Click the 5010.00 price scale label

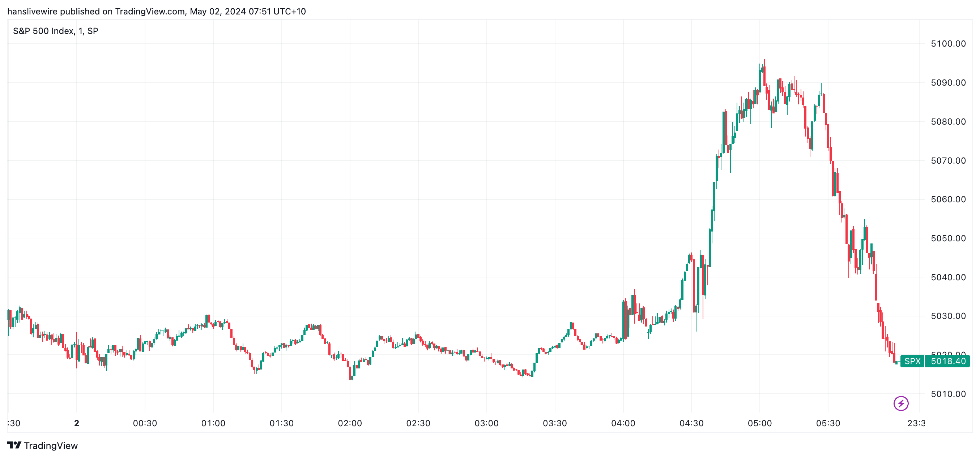pos(948,394)
